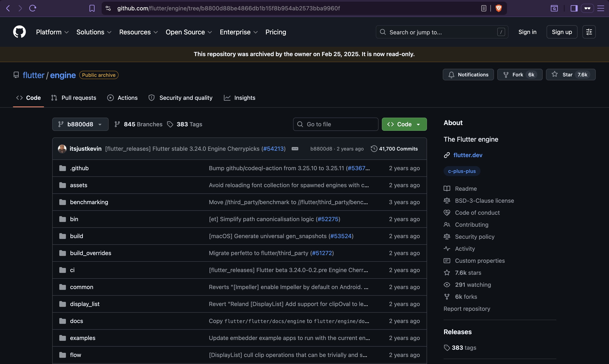This screenshot has height=364, width=609.
Task: Click the Notifications button
Action: coord(468,75)
